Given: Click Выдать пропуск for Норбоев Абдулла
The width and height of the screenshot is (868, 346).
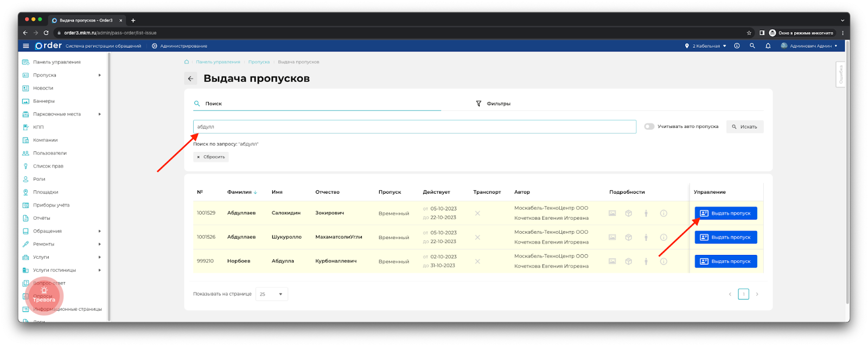Looking at the screenshot, I should pos(725,261).
